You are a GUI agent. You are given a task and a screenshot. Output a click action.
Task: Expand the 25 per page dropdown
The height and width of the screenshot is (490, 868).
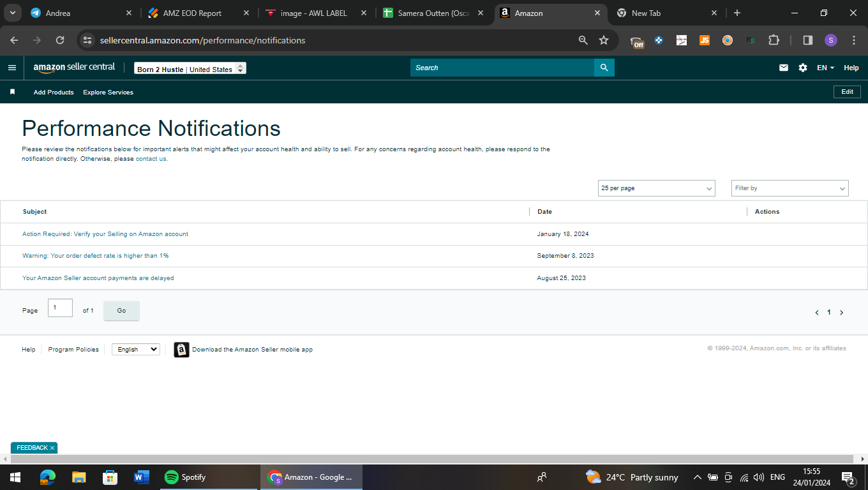point(657,188)
